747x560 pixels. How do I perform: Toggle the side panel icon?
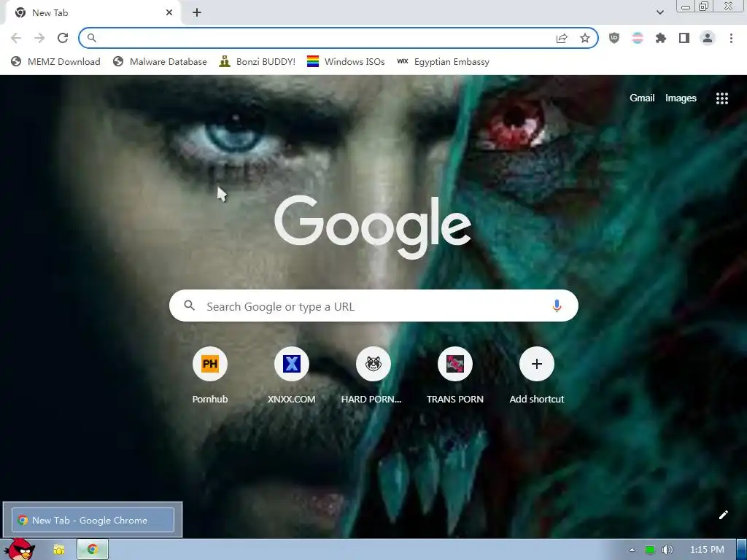click(x=684, y=38)
